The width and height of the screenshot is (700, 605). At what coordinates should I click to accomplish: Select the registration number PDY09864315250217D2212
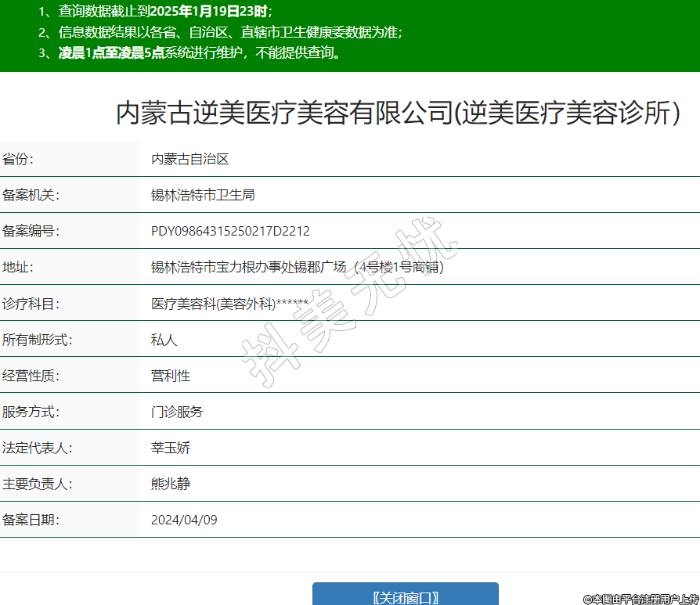(230, 231)
